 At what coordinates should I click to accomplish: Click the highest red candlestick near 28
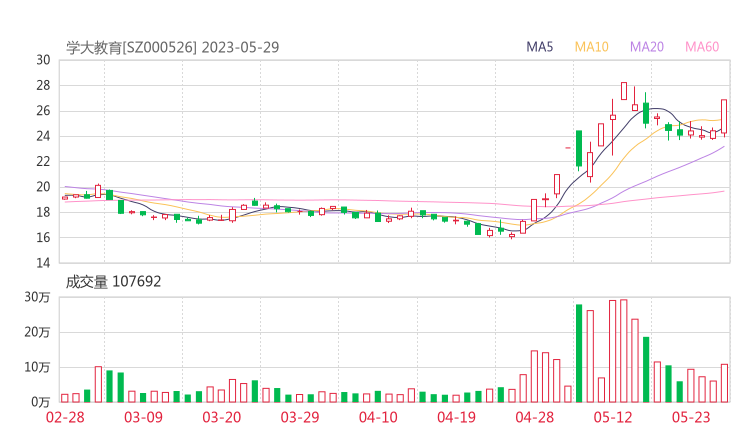click(x=624, y=91)
